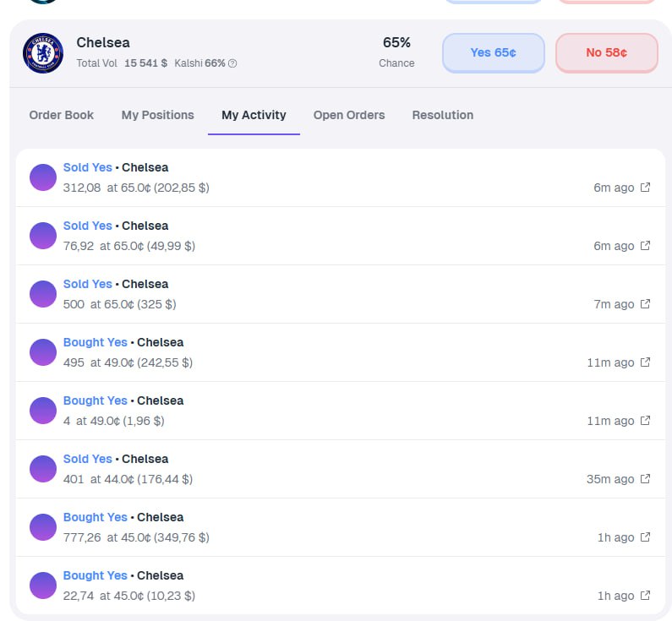The height and width of the screenshot is (621, 672).
Task: Buy Yes at 65¢
Action: tap(494, 52)
